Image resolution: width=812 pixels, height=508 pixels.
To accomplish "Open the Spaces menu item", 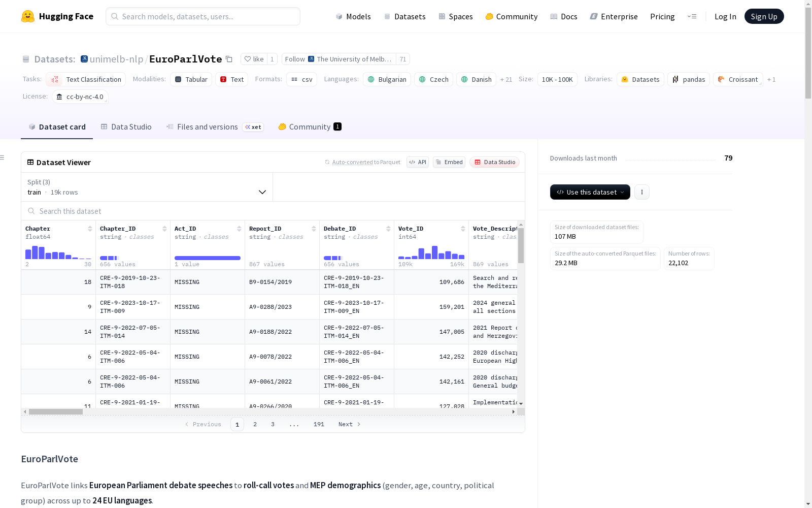I will (x=455, y=16).
